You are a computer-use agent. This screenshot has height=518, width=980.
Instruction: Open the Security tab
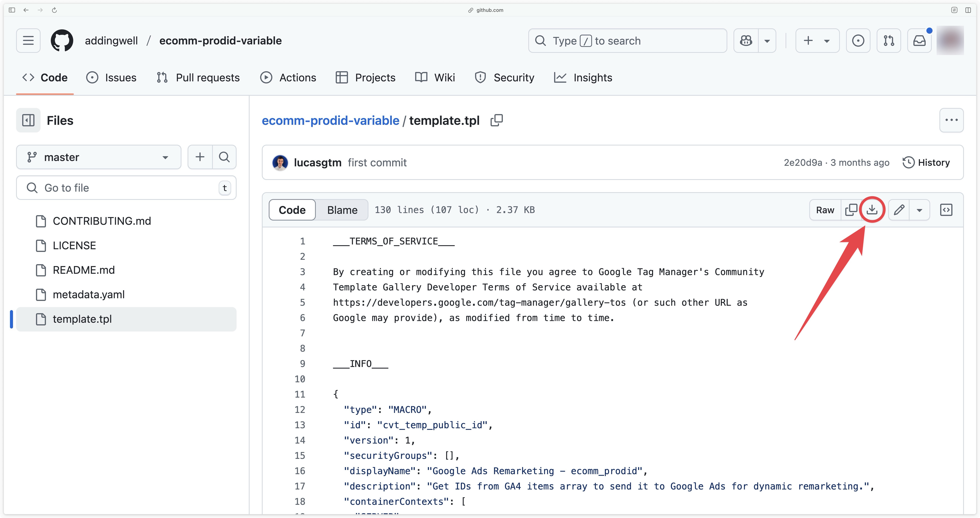505,78
